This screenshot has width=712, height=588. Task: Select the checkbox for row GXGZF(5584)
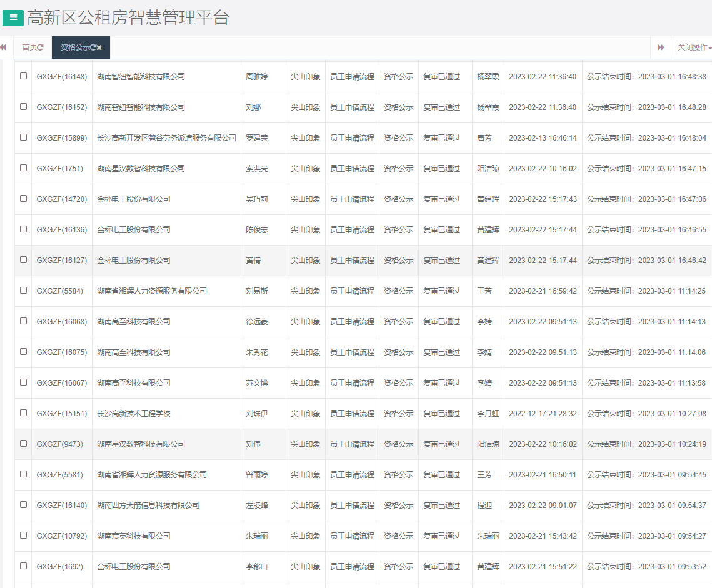pyautogui.click(x=23, y=291)
